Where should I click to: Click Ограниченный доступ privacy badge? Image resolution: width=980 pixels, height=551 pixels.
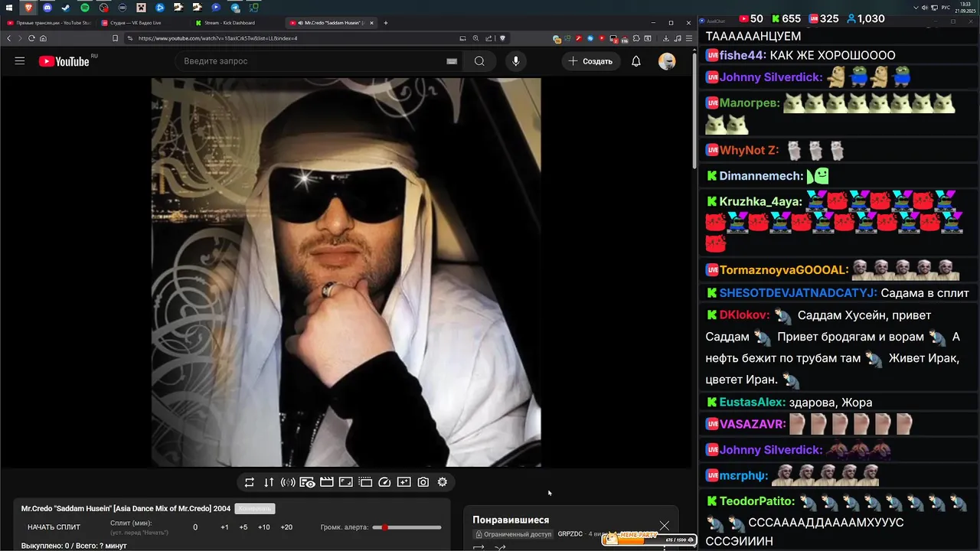pos(513,534)
